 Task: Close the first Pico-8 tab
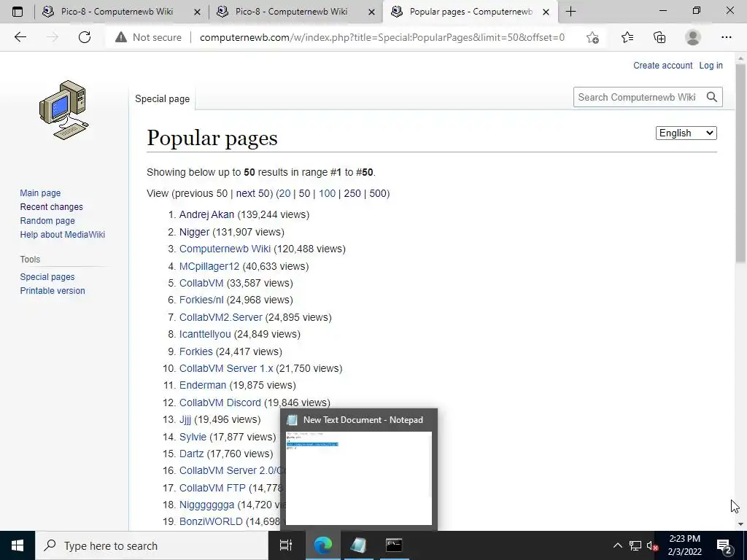coord(197,12)
